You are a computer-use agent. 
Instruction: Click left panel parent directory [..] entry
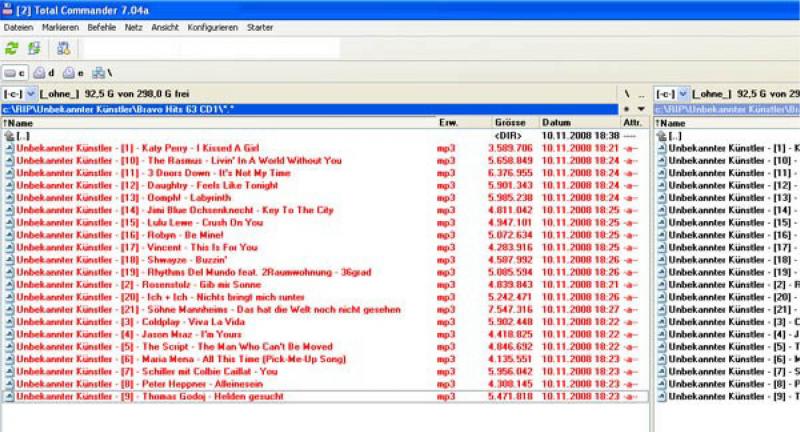tap(326, 136)
